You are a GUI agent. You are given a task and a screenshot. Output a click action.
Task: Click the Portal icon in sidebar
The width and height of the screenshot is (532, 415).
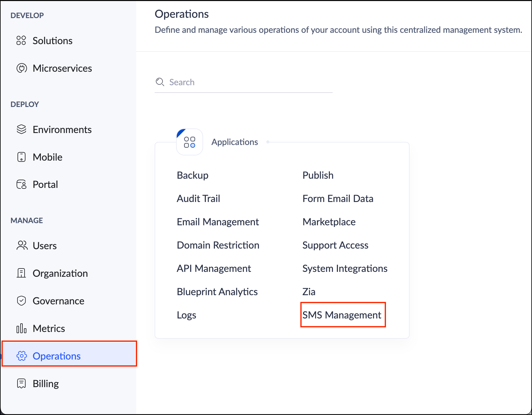click(21, 185)
